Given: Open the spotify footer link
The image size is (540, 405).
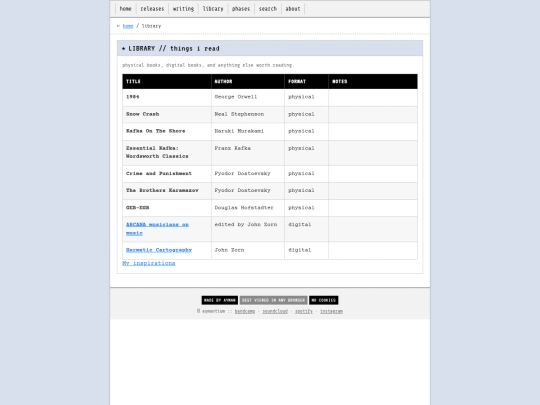Looking at the screenshot, I should (x=304, y=311).
